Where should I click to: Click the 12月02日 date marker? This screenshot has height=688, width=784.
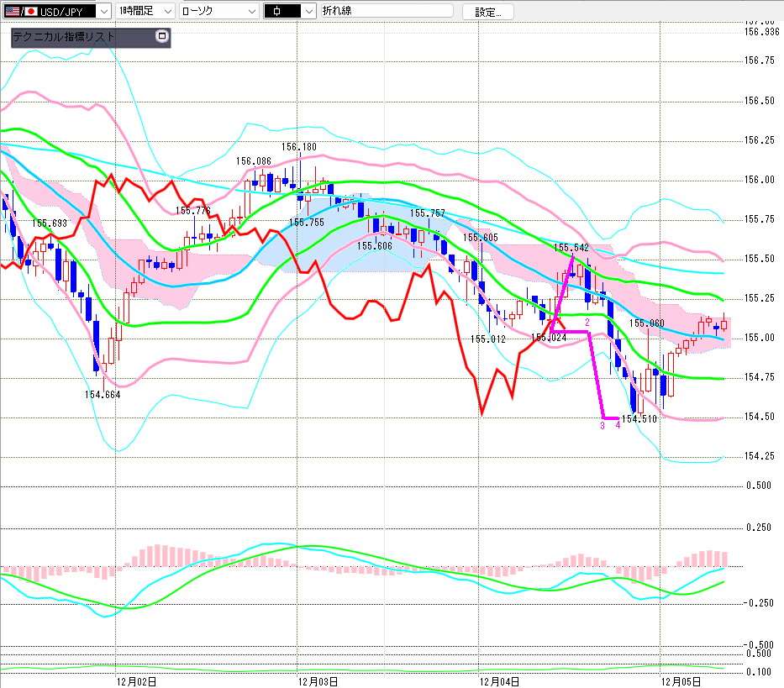137,681
